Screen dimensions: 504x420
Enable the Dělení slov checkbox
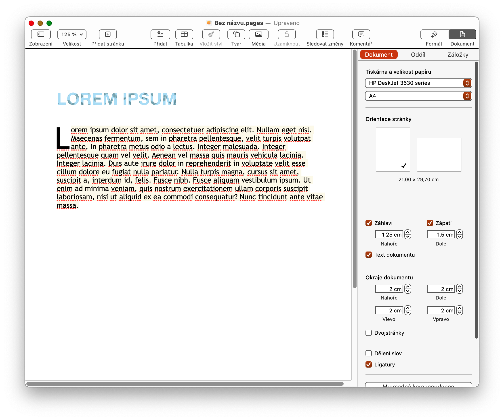coord(369,353)
